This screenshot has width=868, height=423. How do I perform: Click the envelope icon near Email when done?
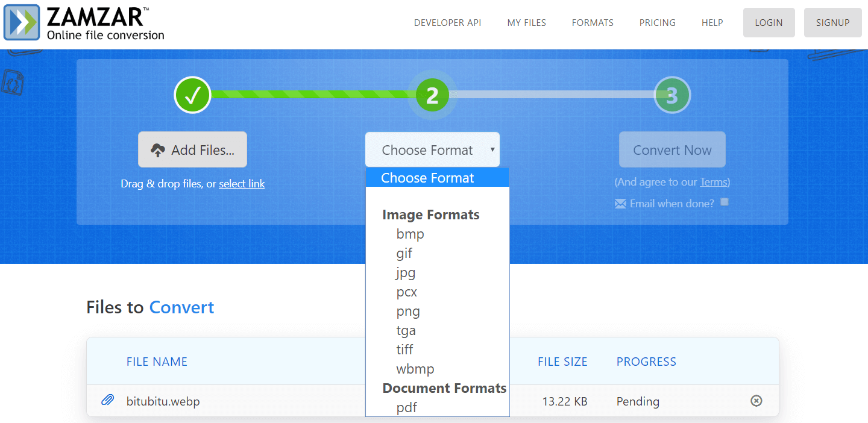click(620, 203)
